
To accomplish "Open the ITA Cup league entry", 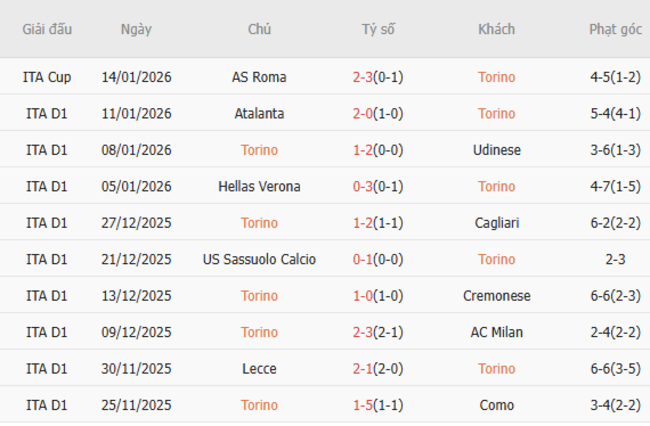I will [47, 77].
